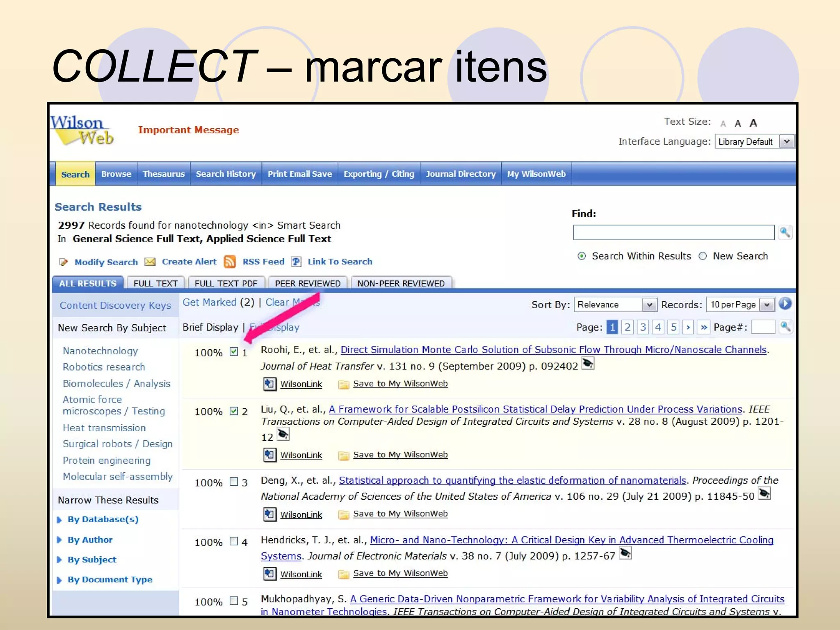Switch to FULL TEXT results tab
Image resolution: width=840 pixels, height=630 pixels.
155,283
